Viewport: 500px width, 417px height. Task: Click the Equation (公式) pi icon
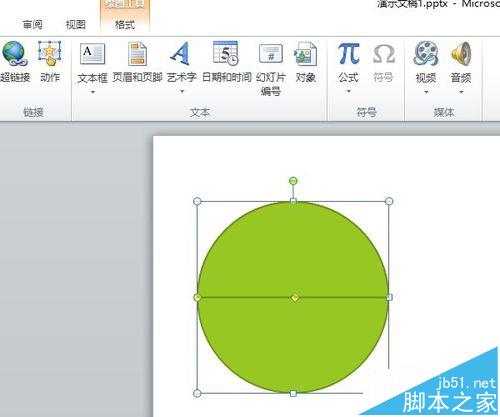pos(348,53)
